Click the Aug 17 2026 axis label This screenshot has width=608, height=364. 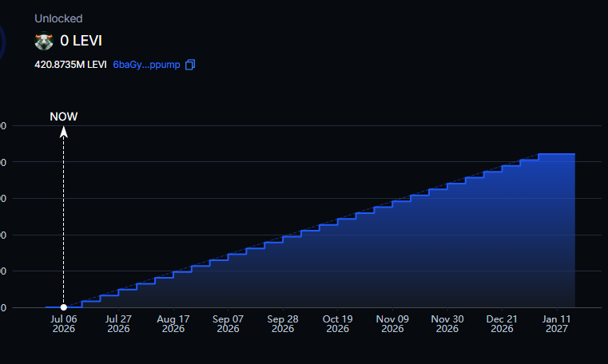click(173, 324)
